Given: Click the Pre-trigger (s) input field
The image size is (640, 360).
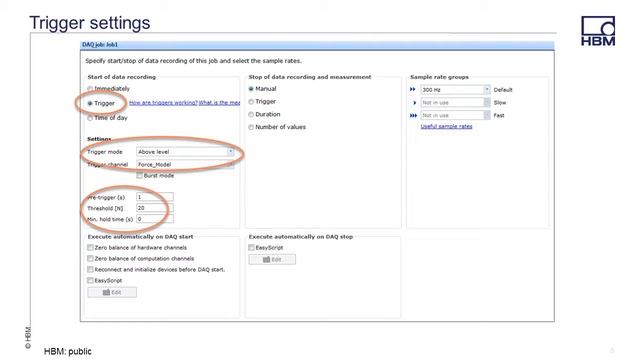Looking at the screenshot, I should pyautogui.click(x=155, y=197).
